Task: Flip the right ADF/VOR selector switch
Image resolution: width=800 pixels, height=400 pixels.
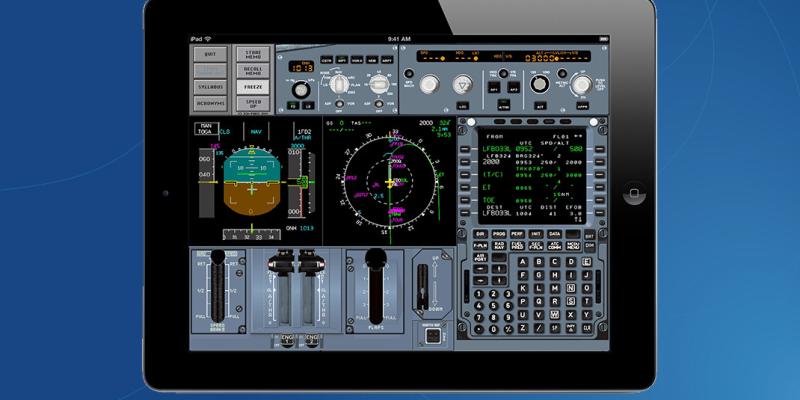Action: coord(379,104)
